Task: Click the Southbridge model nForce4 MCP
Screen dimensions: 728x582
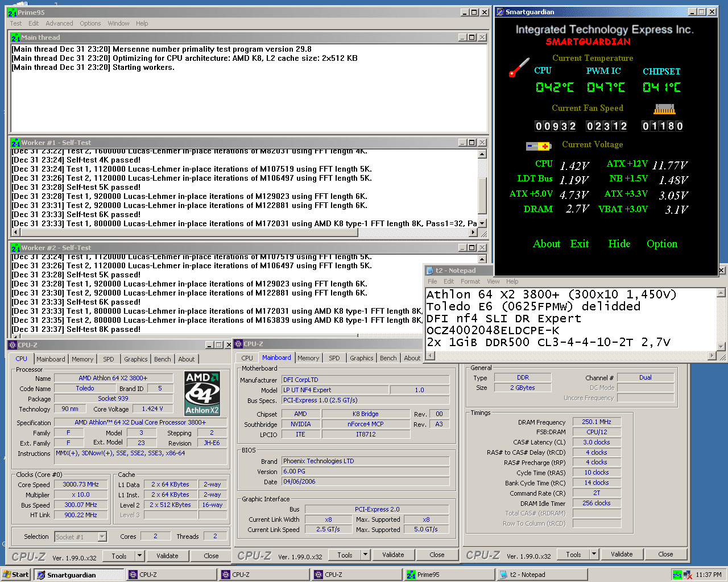Action: (366, 424)
